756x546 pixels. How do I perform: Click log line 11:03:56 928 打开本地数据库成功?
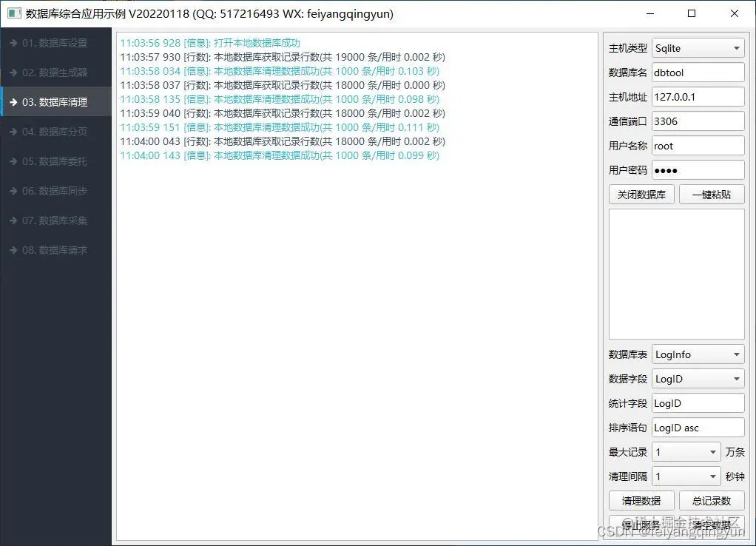click(210, 43)
